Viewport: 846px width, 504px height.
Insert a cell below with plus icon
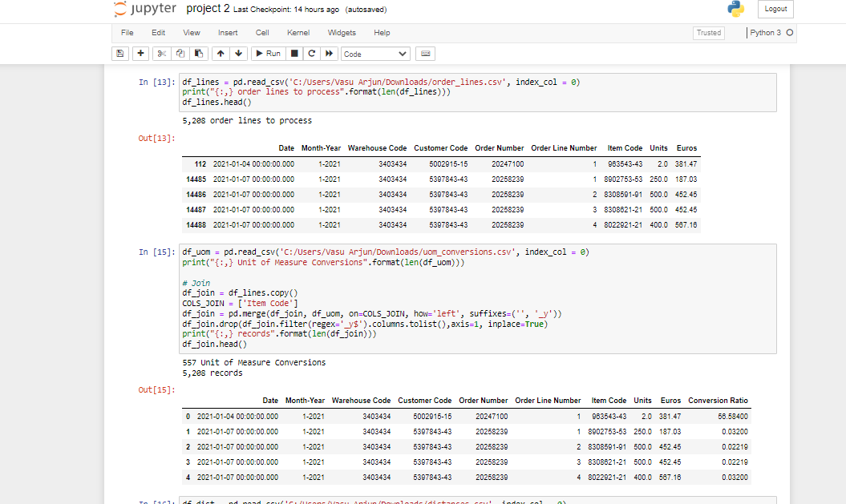tap(140, 54)
